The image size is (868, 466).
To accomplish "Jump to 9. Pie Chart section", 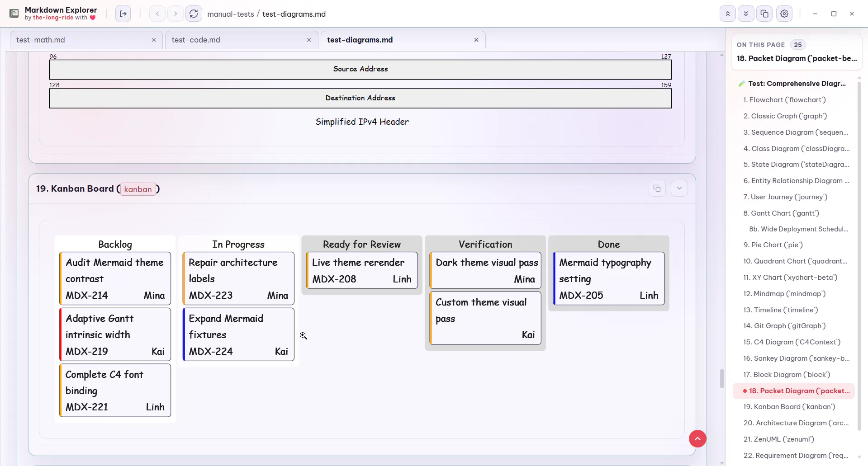I will pyautogui.click(x=773, y=245).
